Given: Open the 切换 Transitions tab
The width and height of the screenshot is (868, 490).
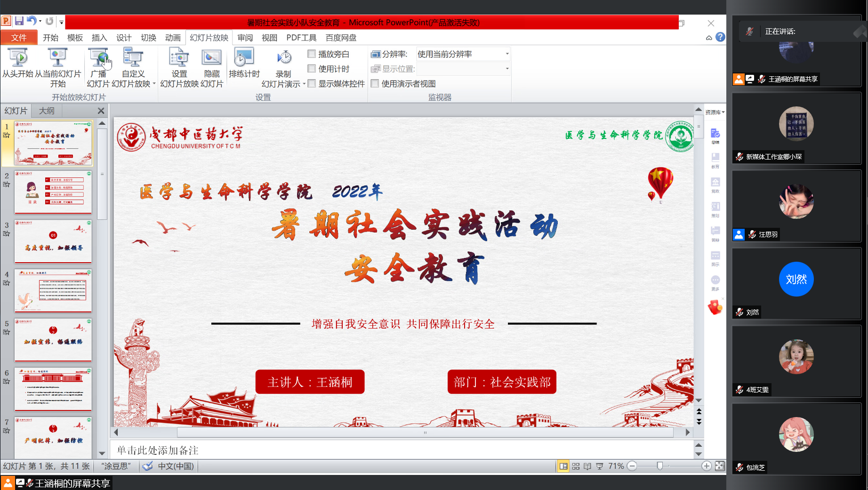Looking at the screenshot, I should pyautogui.click(x=148, y=38).
